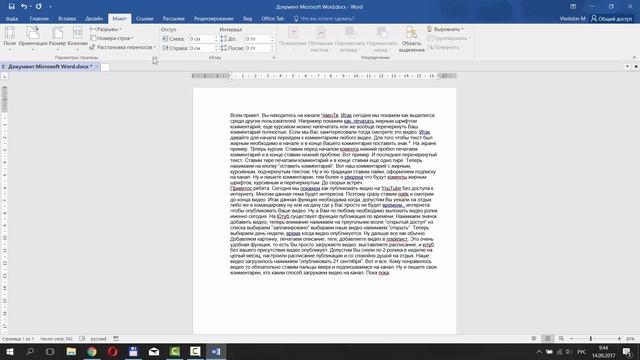Click the tab stop selector at ruler corner
This screenshot has height=360, width=640.
[x=4, y=77]
